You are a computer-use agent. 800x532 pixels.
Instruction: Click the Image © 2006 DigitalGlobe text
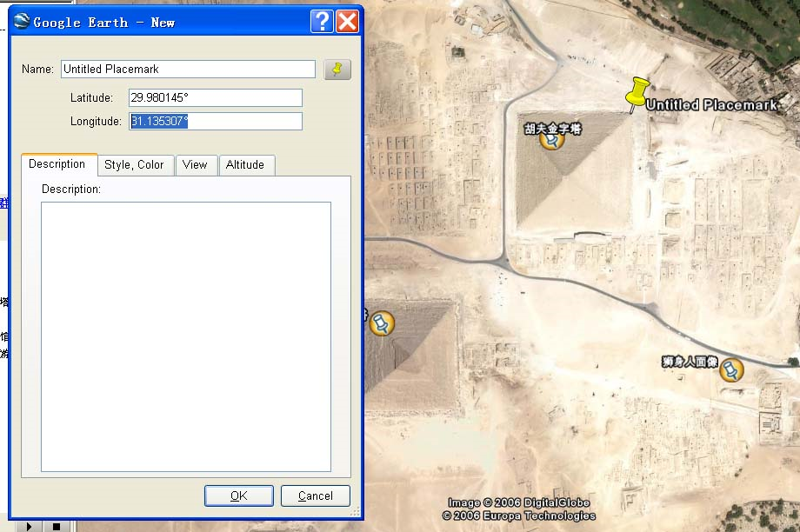pos(519,502)
